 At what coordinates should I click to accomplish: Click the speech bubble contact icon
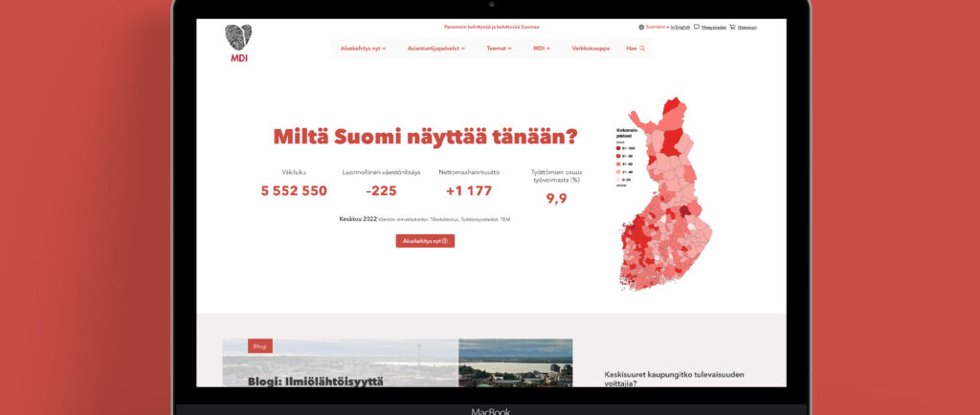click(x=697, y=27)
